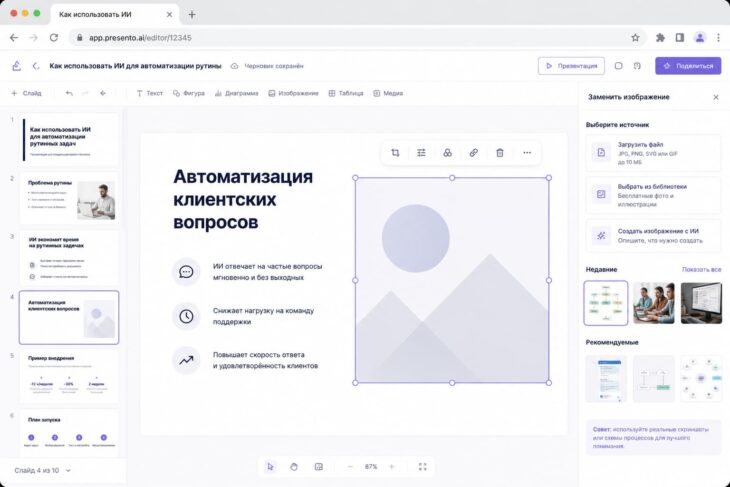This screenshot has width=730, height=487.
Task: Open slide 2 Проблема рутины thumbnail
Action: pos(68,199)
